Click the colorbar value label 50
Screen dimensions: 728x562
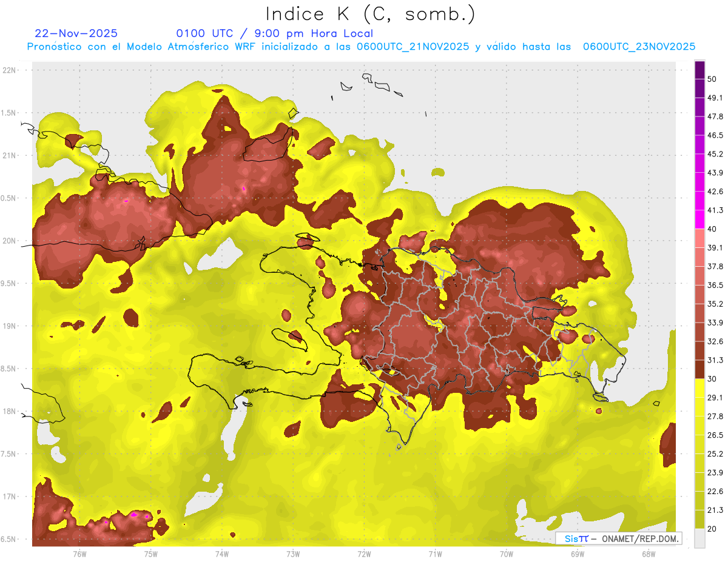tap(712, 79)
